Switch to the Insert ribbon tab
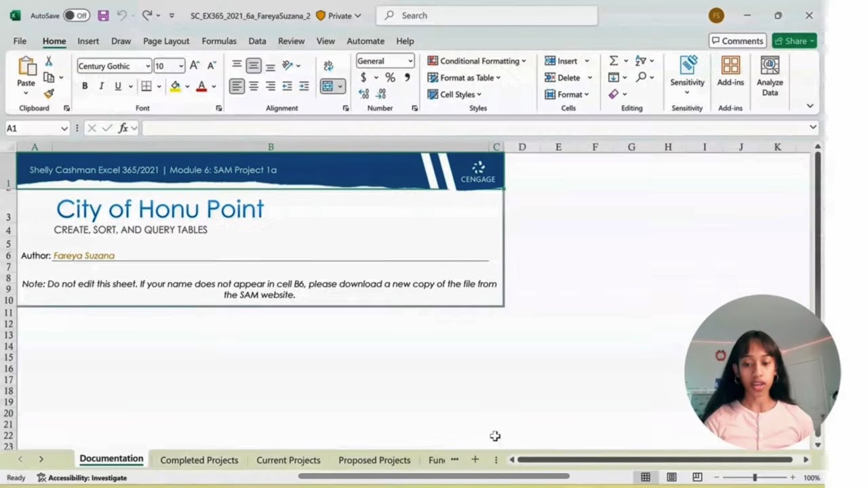Image resolution: width=868 pixels, height=488 pixels. [x=88, y=41]
